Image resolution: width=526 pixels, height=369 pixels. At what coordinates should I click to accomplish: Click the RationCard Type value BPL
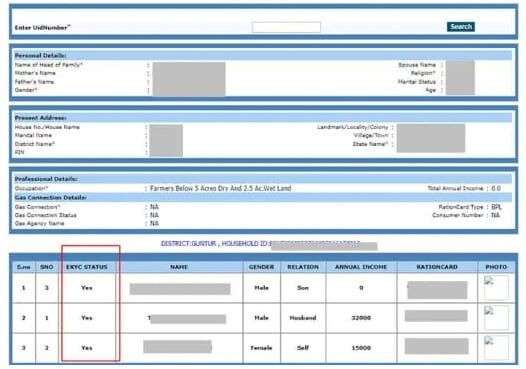496,207
